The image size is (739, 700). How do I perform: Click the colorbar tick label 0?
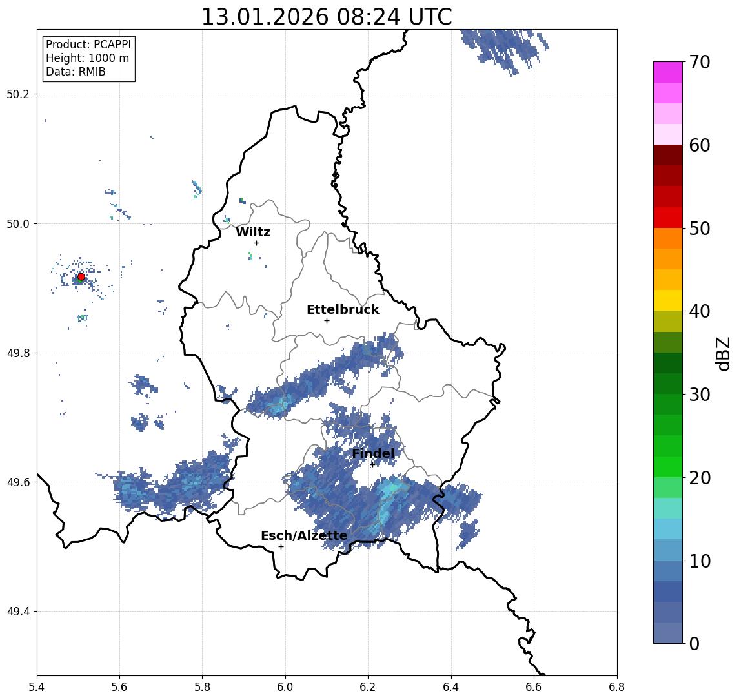[x=694, y=643]
